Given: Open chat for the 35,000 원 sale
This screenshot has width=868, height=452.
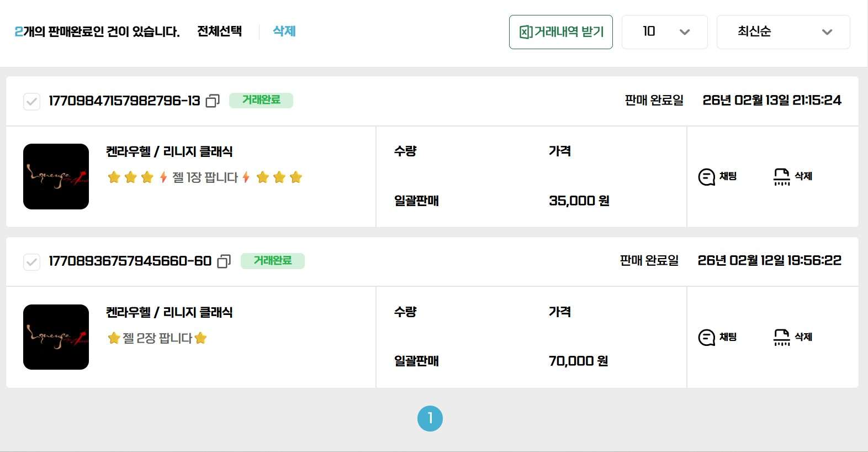Looking at the screenshot, I should point(717,177).
